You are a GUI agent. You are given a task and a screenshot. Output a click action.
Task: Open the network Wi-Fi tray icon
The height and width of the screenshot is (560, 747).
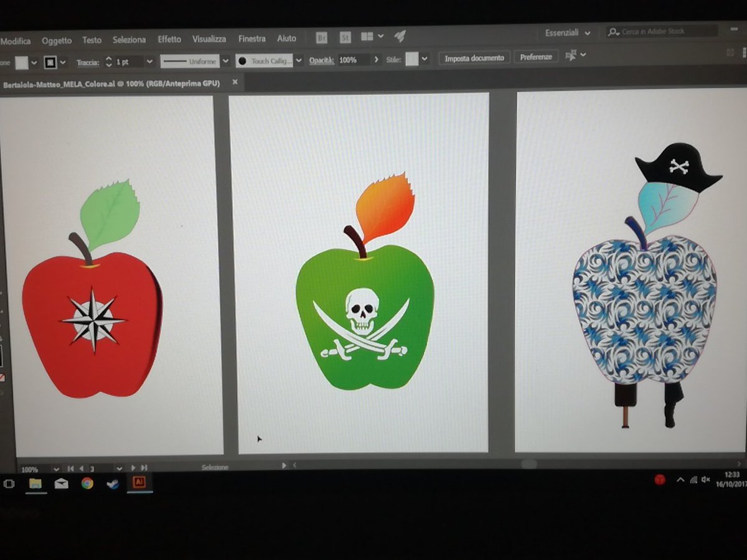pyautogui.click(x=693, y=480)
